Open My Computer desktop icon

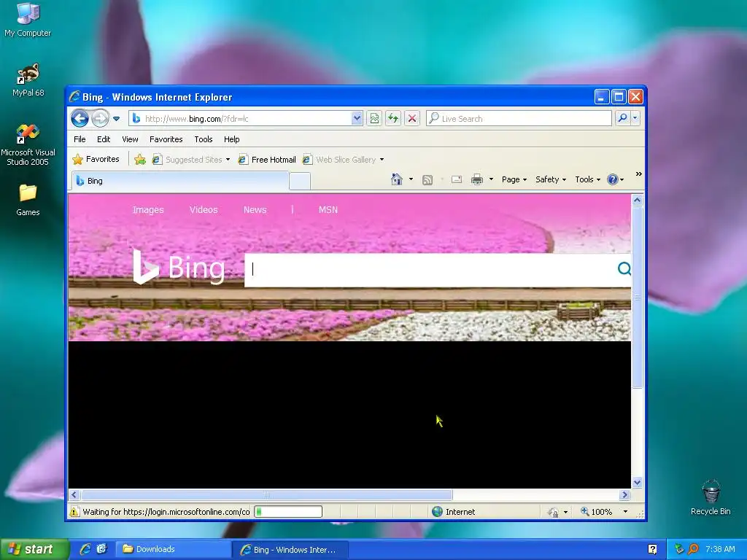tap(28, 20)
